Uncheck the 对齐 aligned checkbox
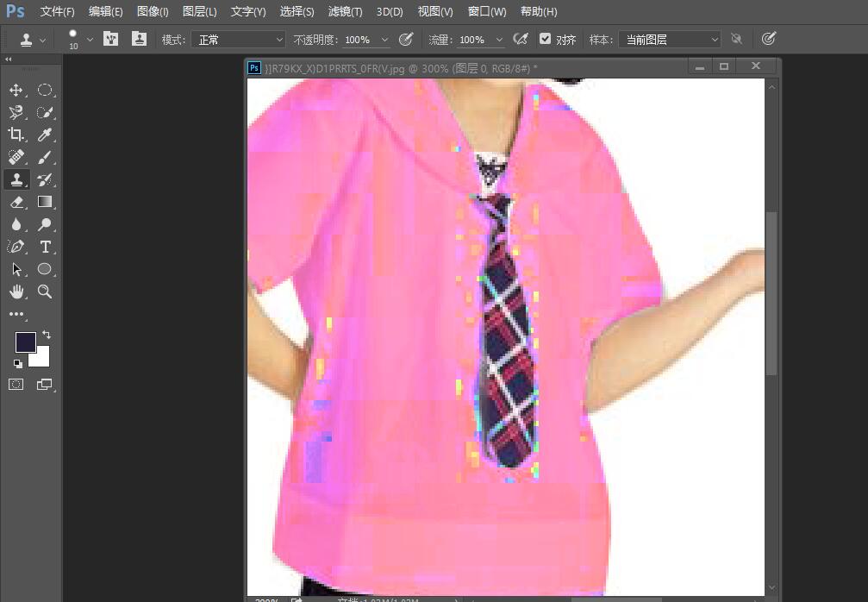The width and height of the screenshot is (868, 602). (x=546, y=39)
